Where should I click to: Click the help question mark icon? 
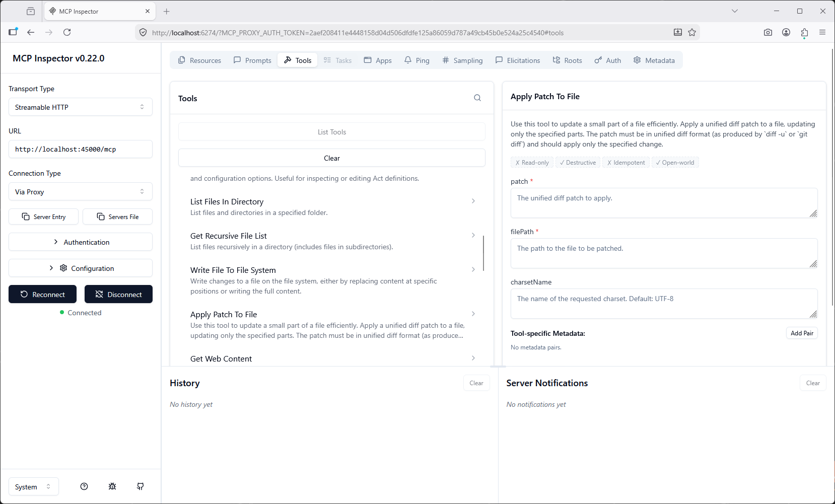(x=84, y=486)
